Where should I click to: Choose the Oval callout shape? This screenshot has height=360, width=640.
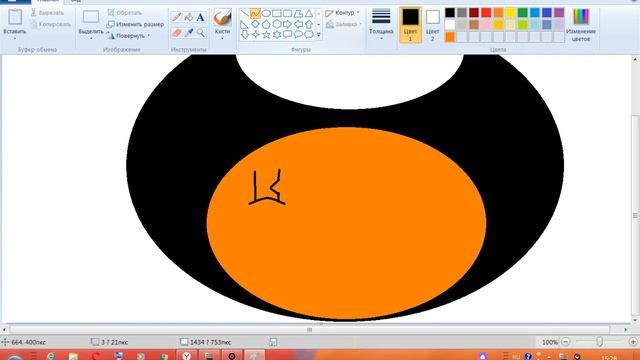tap(298, 35)
